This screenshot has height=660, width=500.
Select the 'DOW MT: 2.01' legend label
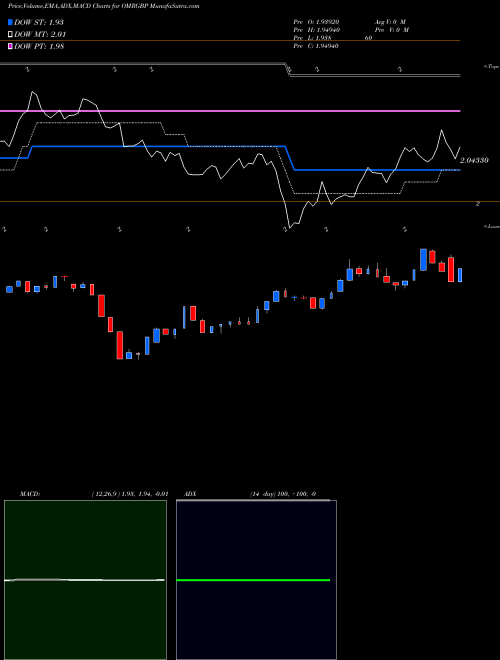pos(40,35)
